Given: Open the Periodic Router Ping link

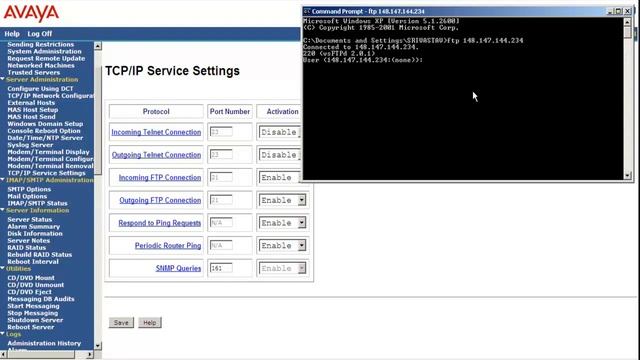Looking at the screenshot, I should tap(168, 246).
